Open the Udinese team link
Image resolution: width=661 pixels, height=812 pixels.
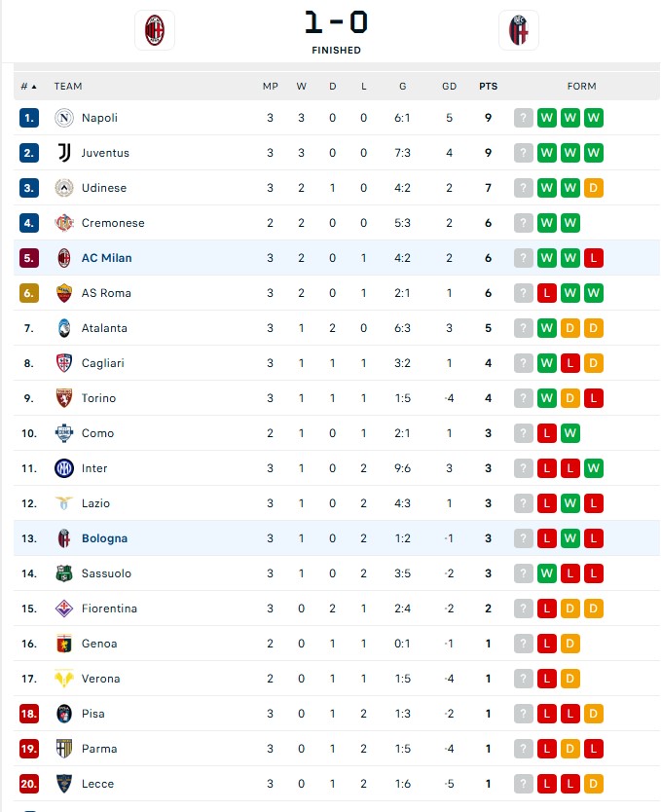coord(104,188)
